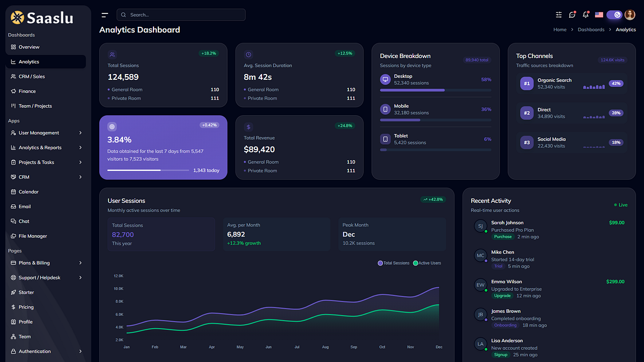Image resolution: width=644 pixels, height=362 pixels.
Task: Go to Dashboards breadcrumb link
Action: 591,29
